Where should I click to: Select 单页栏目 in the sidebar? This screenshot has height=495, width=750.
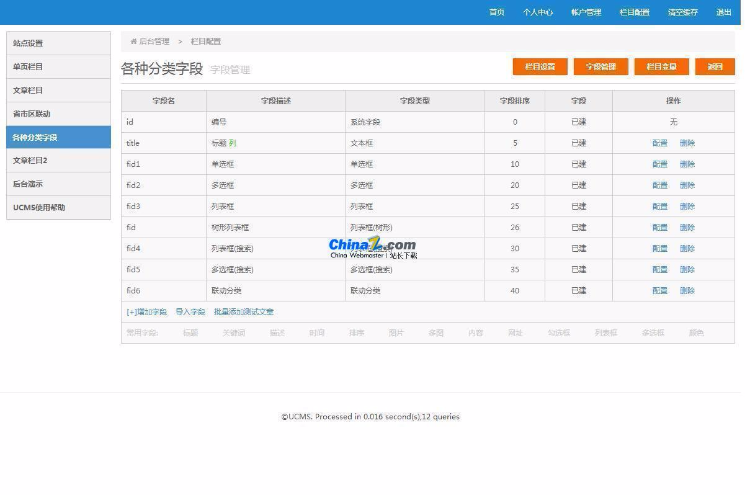point(58,66)
